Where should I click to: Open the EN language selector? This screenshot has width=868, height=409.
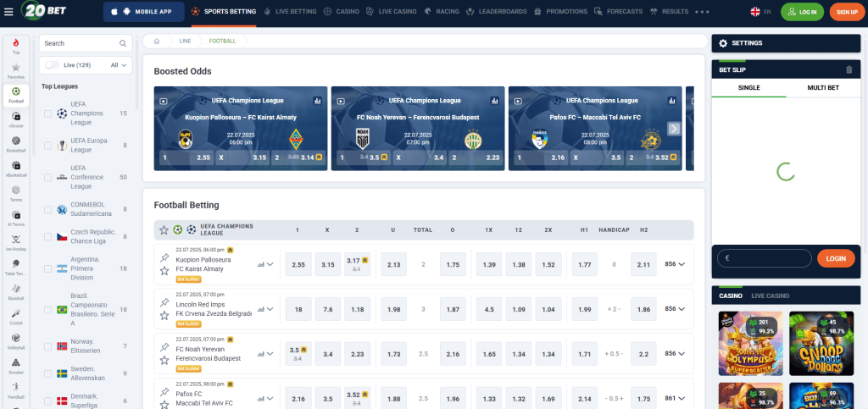760,12
